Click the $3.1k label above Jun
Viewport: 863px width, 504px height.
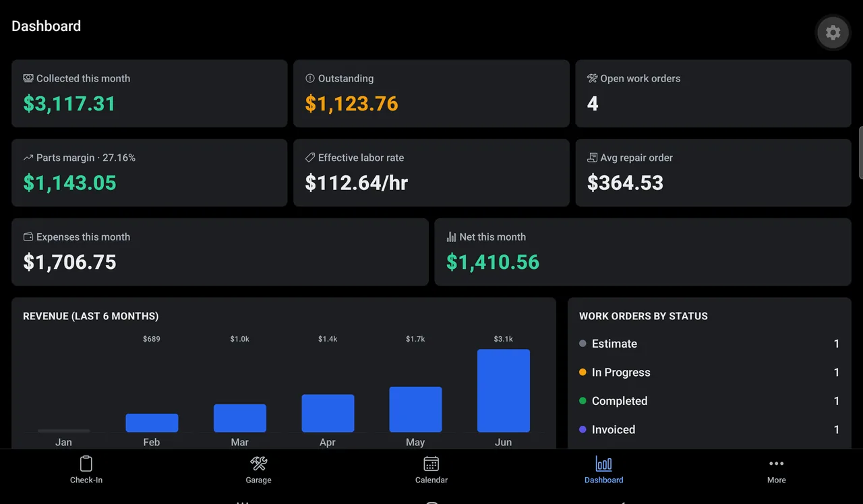504,339
